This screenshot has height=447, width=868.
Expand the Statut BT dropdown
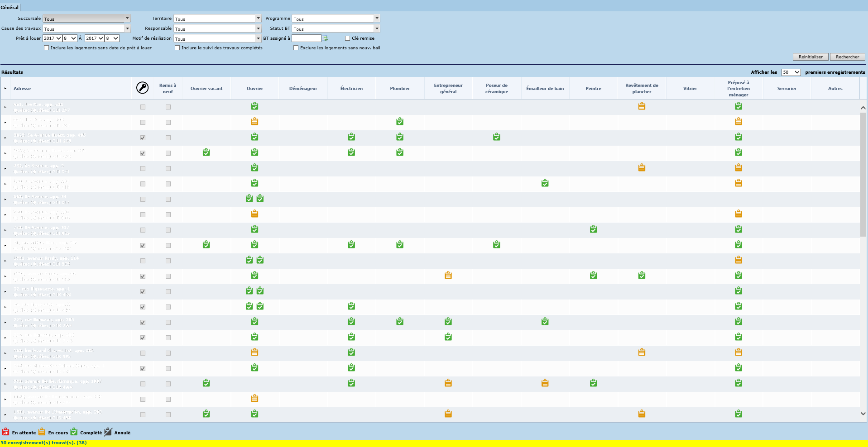tap(336, 29)
